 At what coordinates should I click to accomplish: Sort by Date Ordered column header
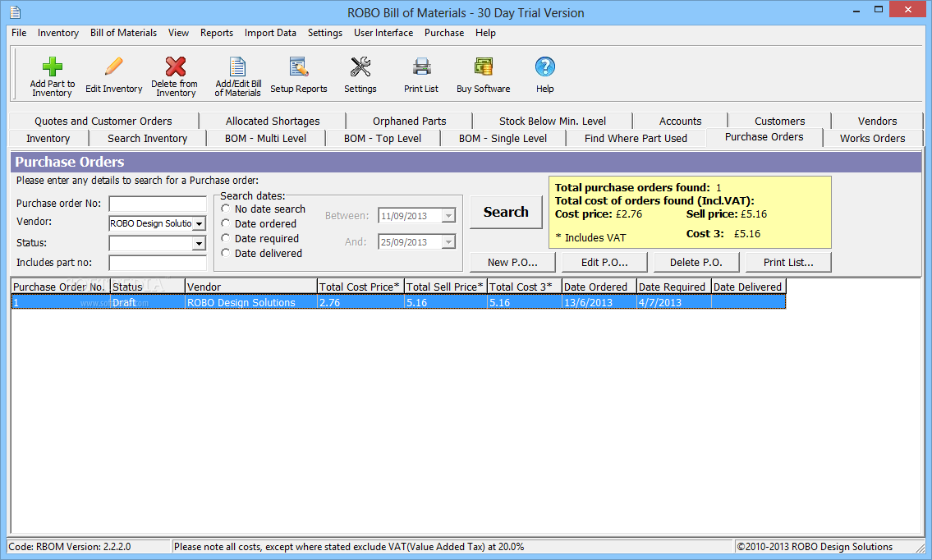pos(599,287)
